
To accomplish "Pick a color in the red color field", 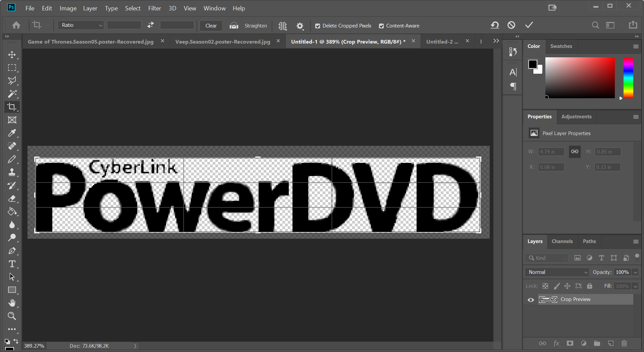I will 580,78.
